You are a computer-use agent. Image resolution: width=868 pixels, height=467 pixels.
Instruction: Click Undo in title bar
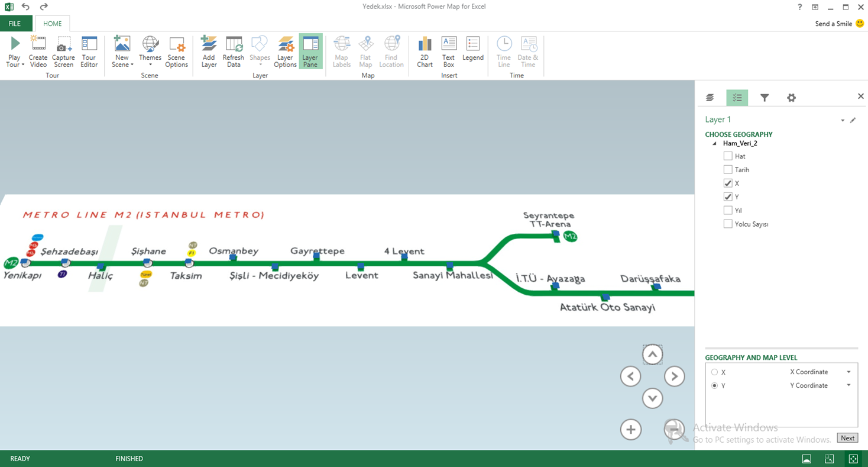(25, 7)
